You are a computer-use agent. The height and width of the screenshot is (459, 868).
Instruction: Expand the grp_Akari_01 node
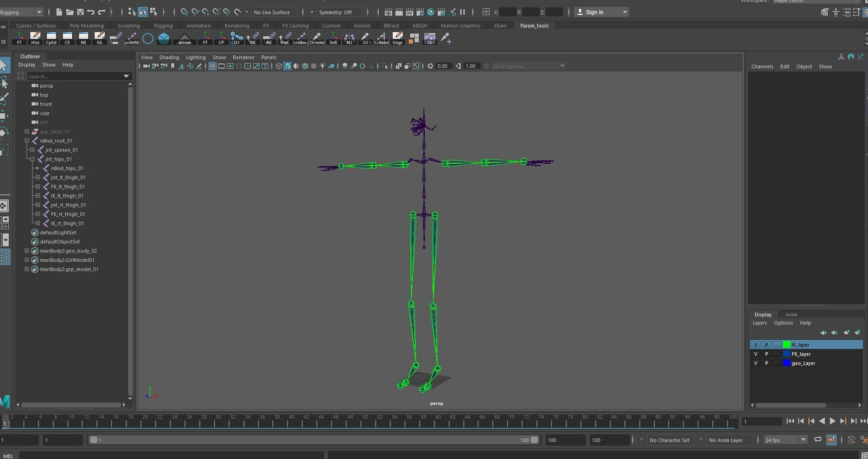27,132
